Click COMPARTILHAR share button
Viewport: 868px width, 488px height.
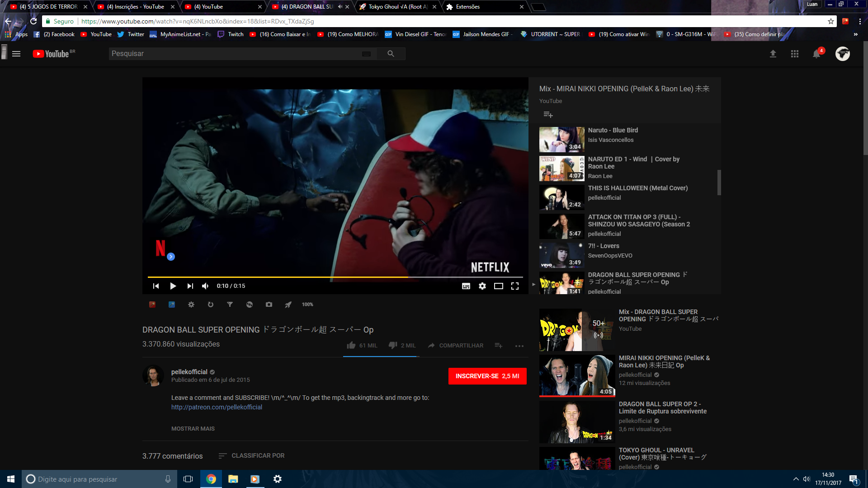455,345
